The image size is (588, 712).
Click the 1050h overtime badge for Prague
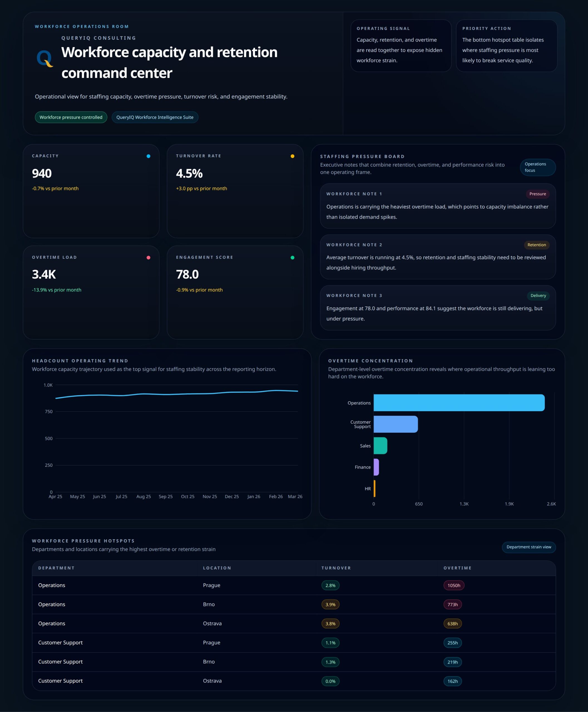coord(454,585)
